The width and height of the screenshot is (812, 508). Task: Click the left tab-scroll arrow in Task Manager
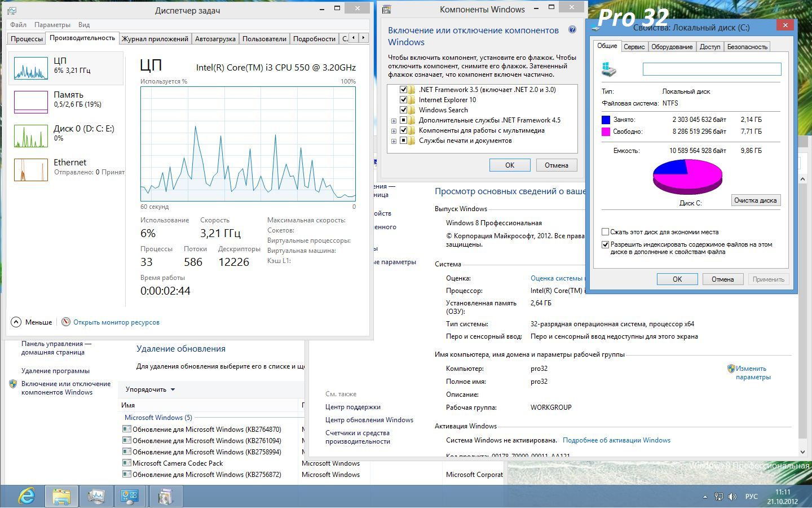coord(354,38)
